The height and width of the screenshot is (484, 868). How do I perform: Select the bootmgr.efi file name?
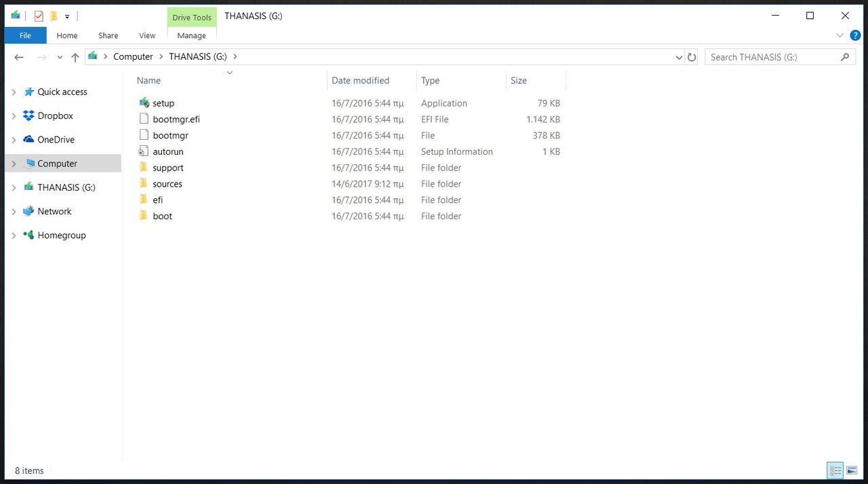pos(176,119)
